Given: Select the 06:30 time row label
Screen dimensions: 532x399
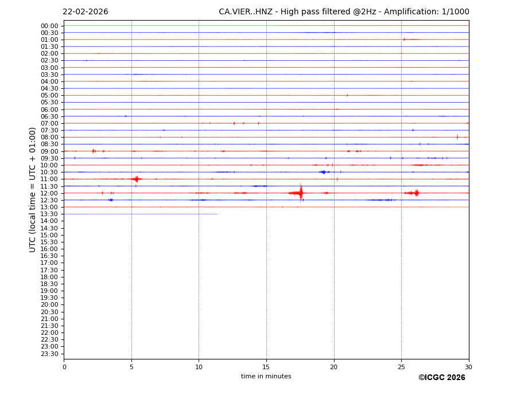Looking at the screenshot, I should 49,116.
